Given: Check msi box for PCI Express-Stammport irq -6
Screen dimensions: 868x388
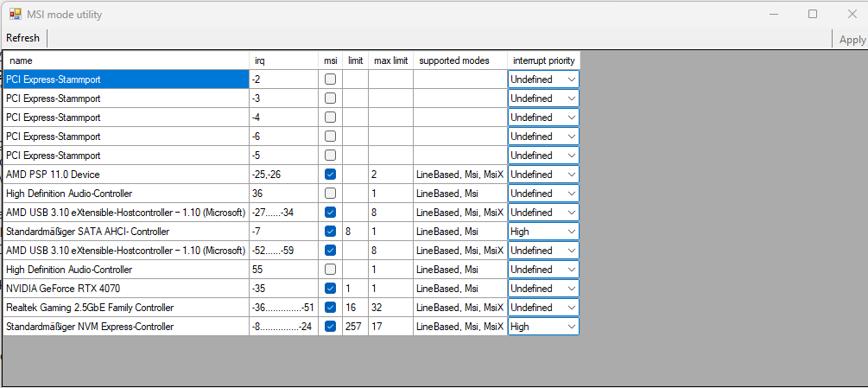Looking at the screenshot, I should [x=330, y=137].
